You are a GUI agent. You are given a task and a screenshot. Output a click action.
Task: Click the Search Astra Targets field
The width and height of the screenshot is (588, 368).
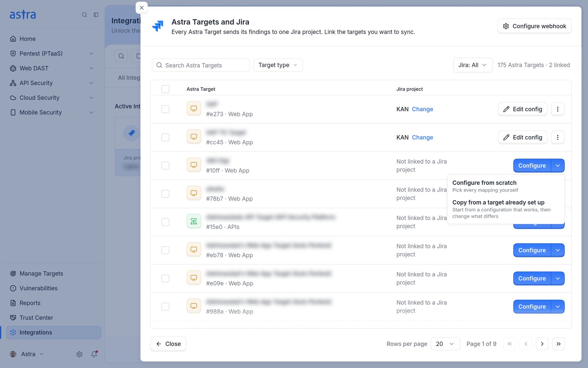[x=201, y=65]
